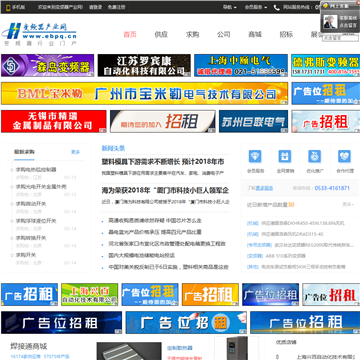360x360 pixels.
Task: Open the 优化推广 medal icon
Action: click(314, 156)
